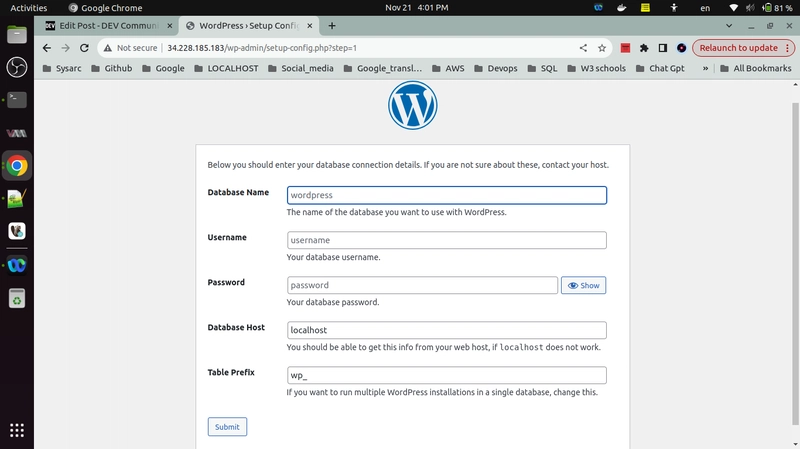Image resolution: width=800 pixels, height=449 pixels.
Task: Focus the Username input field
Action: (446, 240)
